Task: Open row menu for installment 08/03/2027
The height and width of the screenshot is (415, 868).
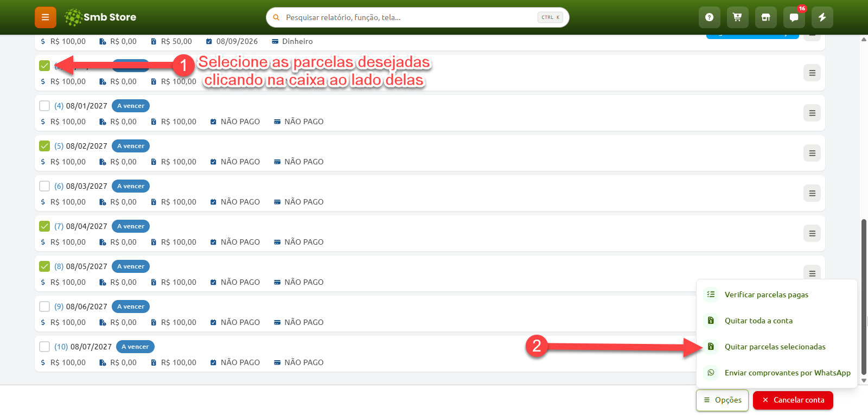Action: 812,193
